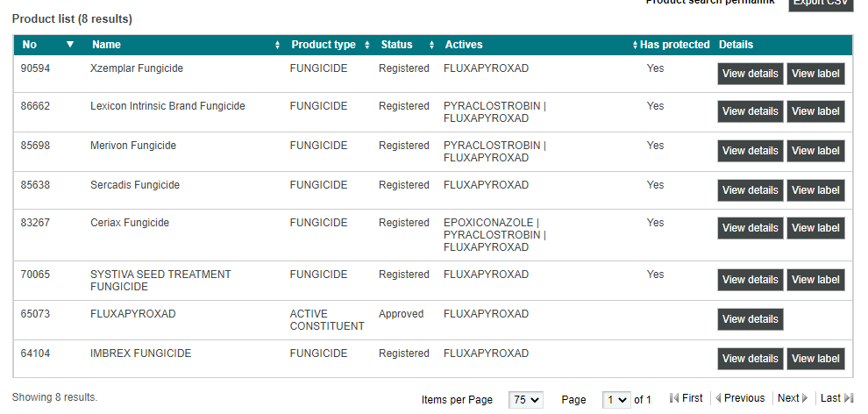Click Name column sort arrows
The image size is (868, 414).
[277, 45]
